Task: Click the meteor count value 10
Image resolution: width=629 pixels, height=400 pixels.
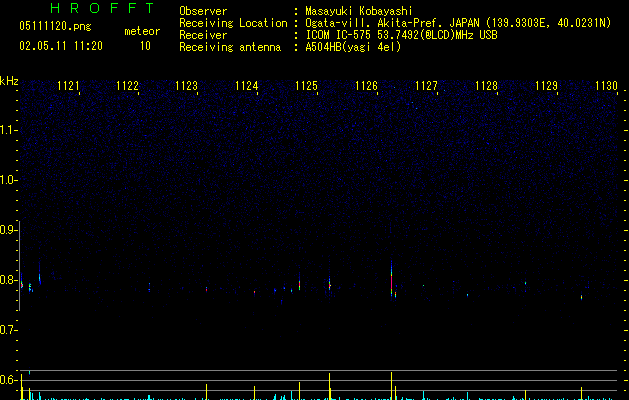Action: pos(145,46)
